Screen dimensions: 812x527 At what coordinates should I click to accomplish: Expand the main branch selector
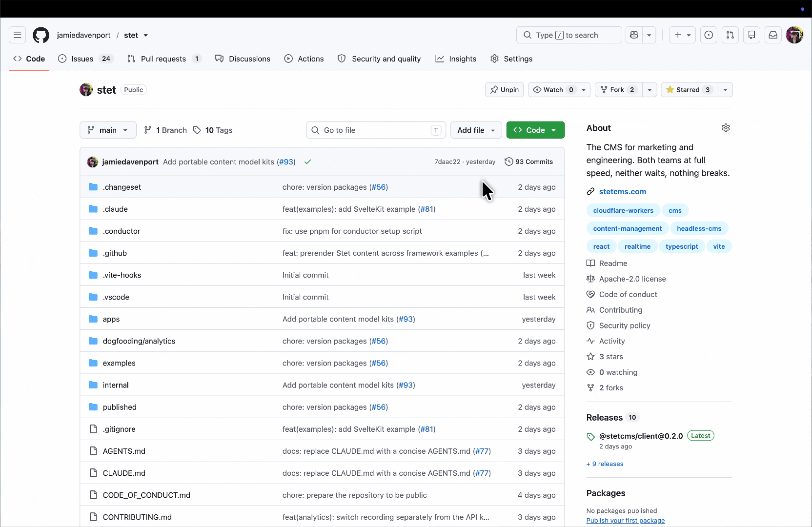click(x=108, y=130)
